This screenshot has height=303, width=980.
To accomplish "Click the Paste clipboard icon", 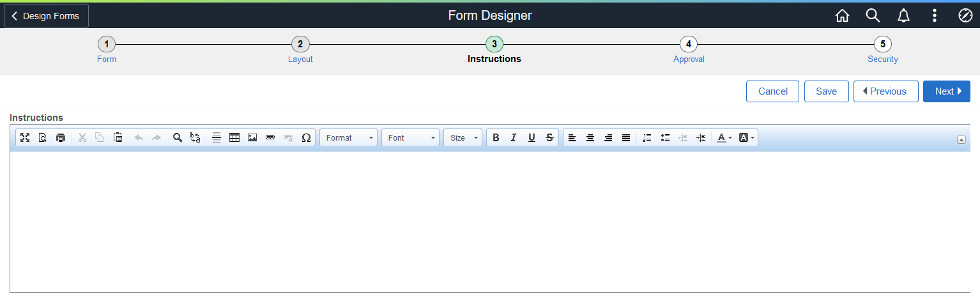I will tap(118, 137).
